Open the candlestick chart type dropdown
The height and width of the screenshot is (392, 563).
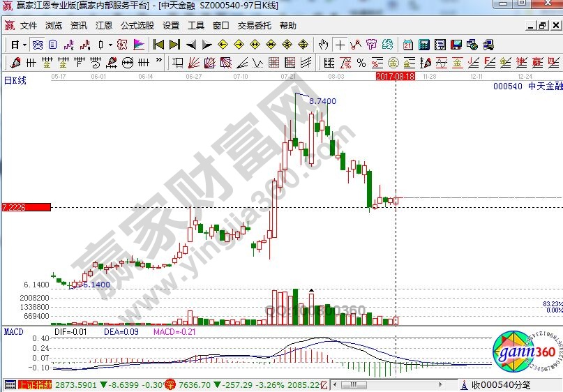point(110,45)
